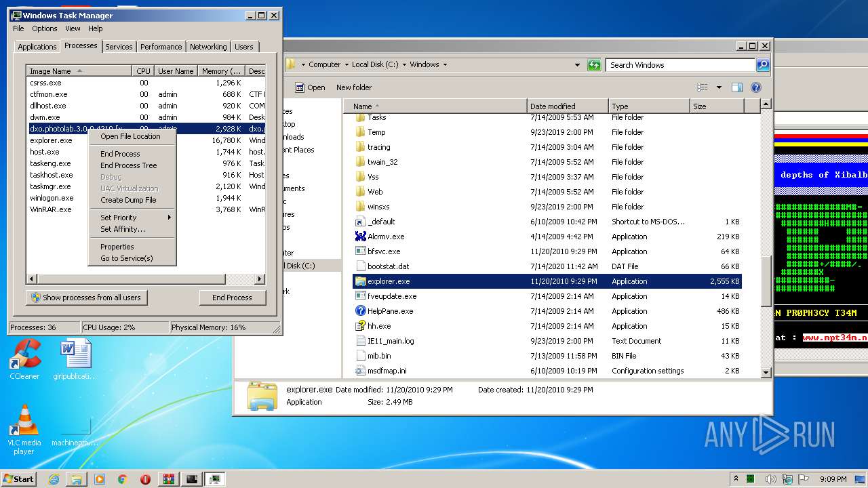Choose End Process Tree in context menu
Image resolution: width=868 pixels, height=488 pixels.
tap(133, 165)
